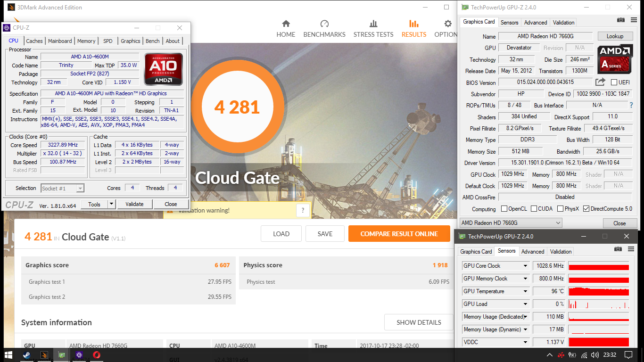Screen dimensions: 644x362
Task: Open hamburger menu in GPU-Z Sensors window
Action: click(630, 249)
